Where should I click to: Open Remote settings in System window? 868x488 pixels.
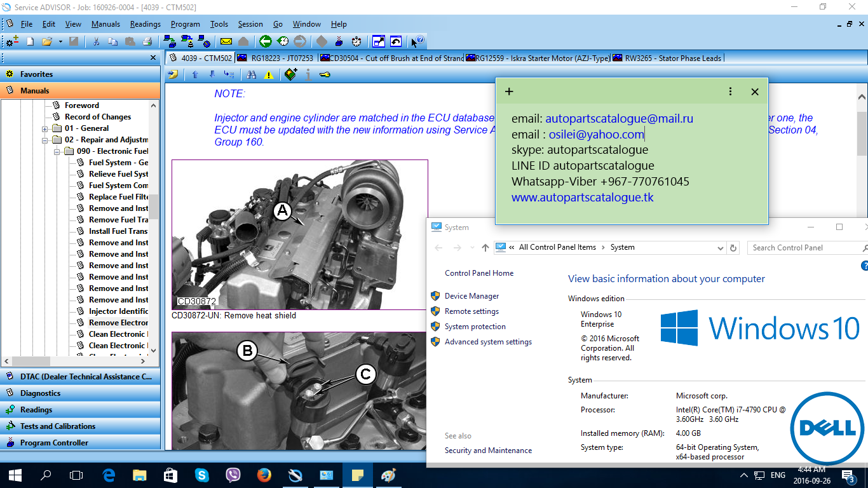471,311
